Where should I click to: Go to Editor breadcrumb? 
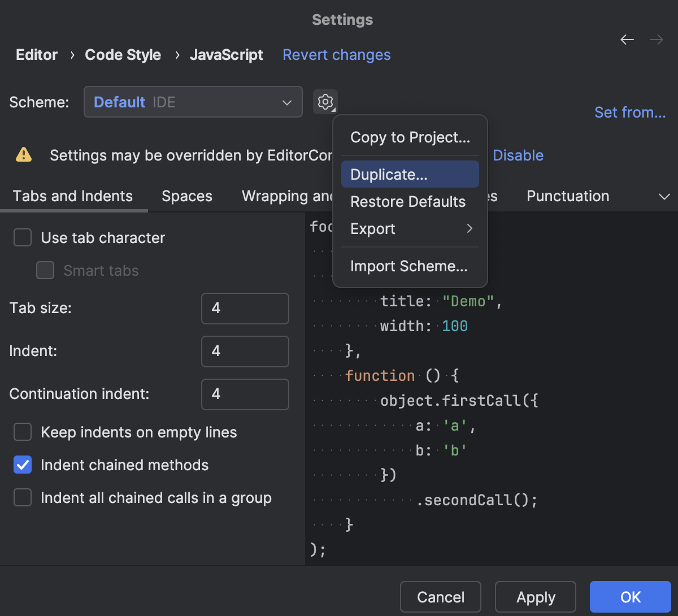tap(37, 55)
